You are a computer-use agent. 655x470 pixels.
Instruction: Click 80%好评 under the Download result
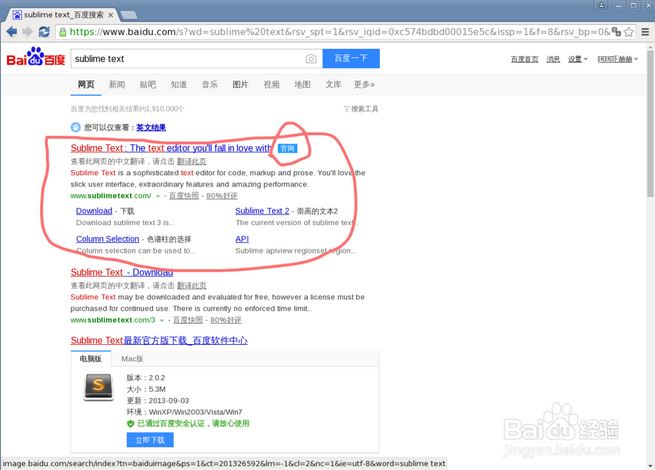[x=226, y=320]
